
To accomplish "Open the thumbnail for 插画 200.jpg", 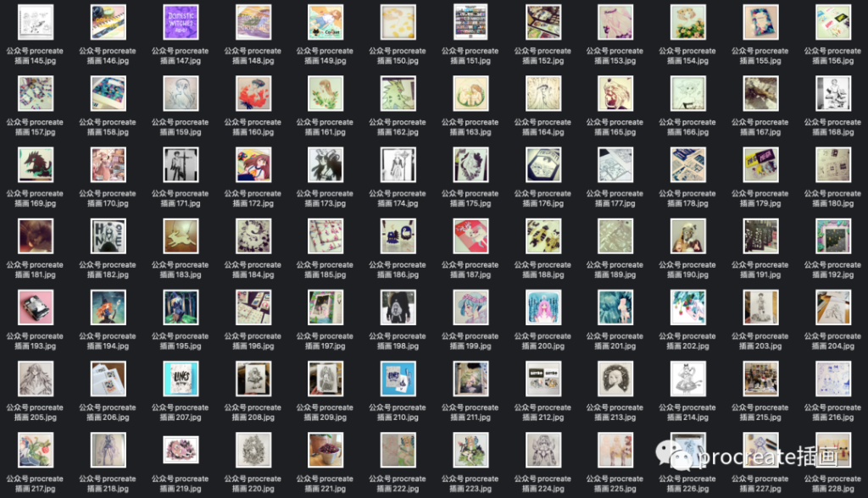I will [x=542, y=307].
